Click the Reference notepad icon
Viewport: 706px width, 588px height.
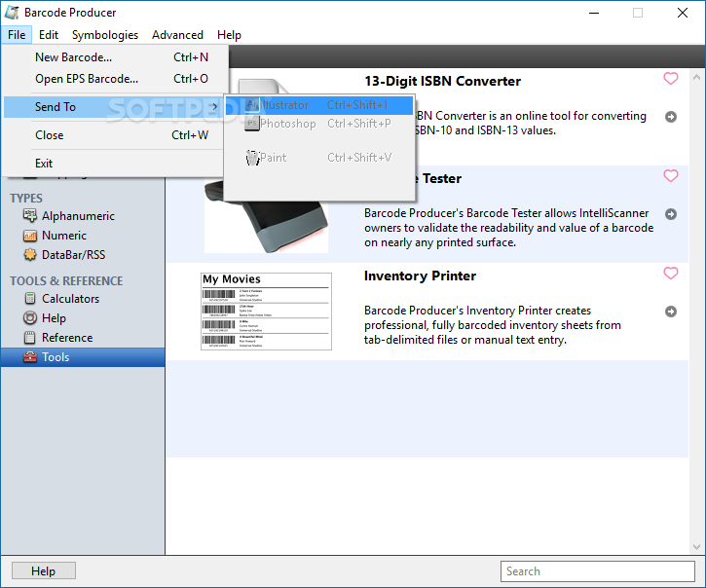coord(30,337)
